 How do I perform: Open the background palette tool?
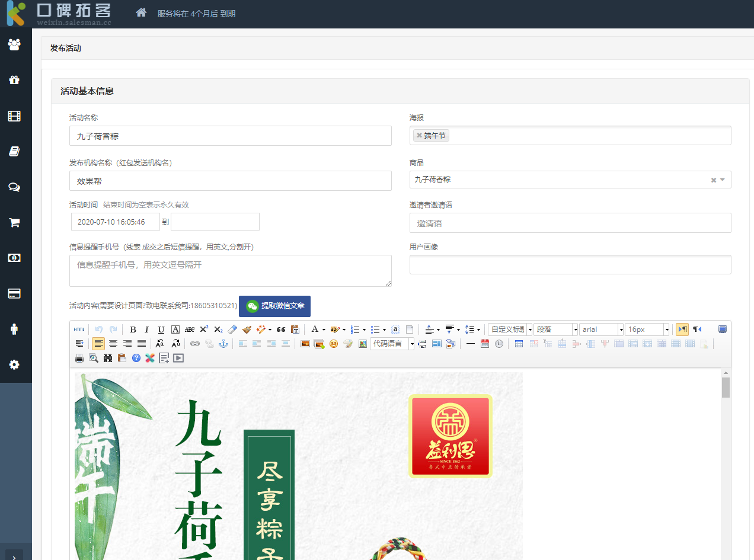348,344
